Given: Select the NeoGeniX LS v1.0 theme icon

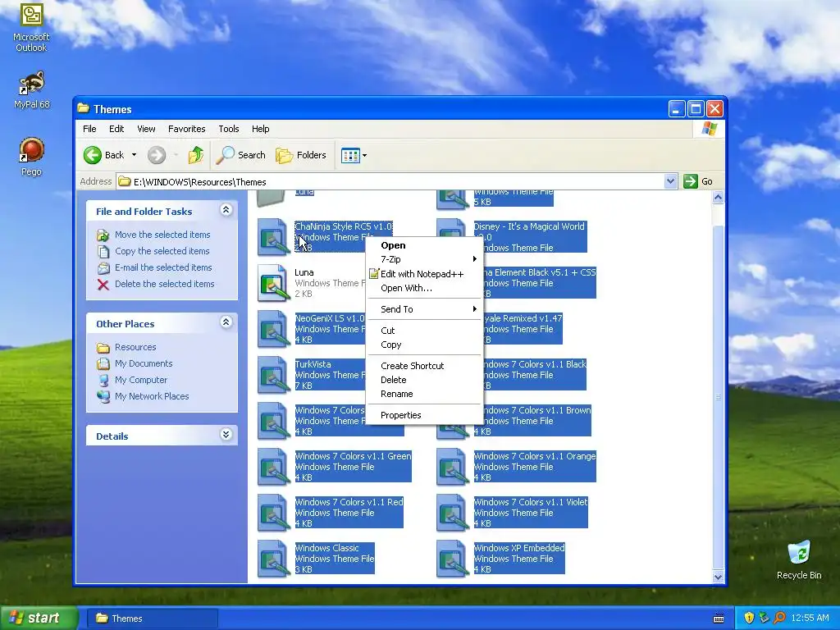Looking at the screenshot, I should 274,329.
